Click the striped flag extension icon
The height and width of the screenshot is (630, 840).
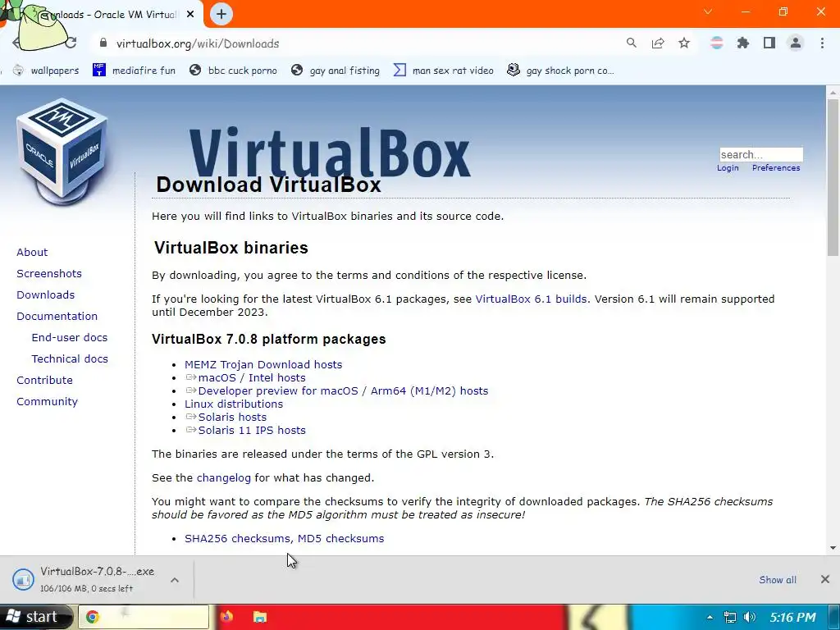pos(717,43)
